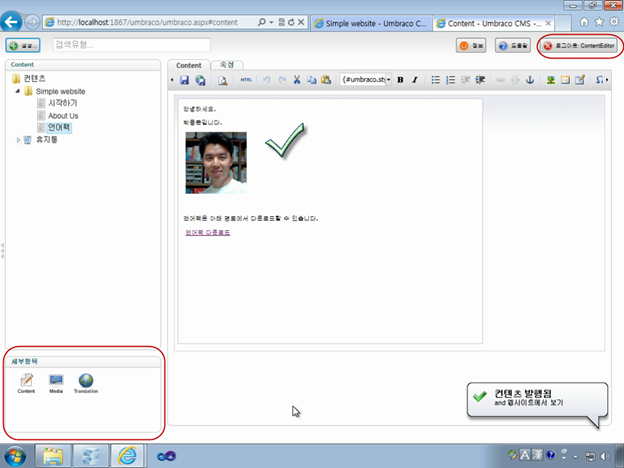Select the 컨텐츠 root folder
Screen dimensions: 624x468
pos(34,78)
